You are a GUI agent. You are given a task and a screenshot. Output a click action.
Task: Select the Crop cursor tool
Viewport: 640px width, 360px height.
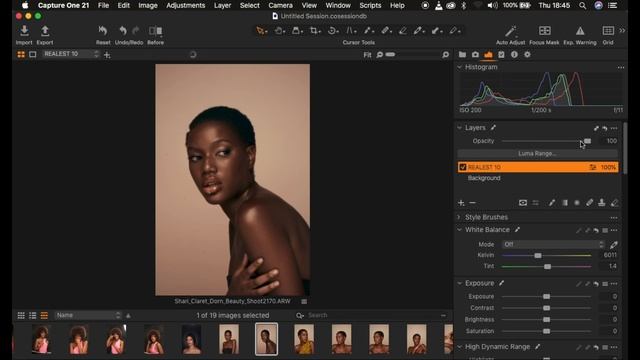click(315, 31)
